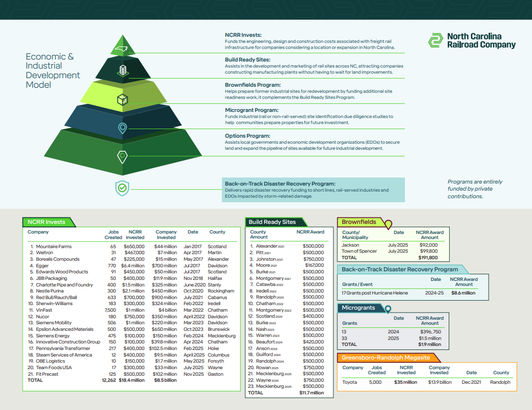Click the location pin icon on blue tier
This screenshot has height=410, width=532.
tap(122, 128)
